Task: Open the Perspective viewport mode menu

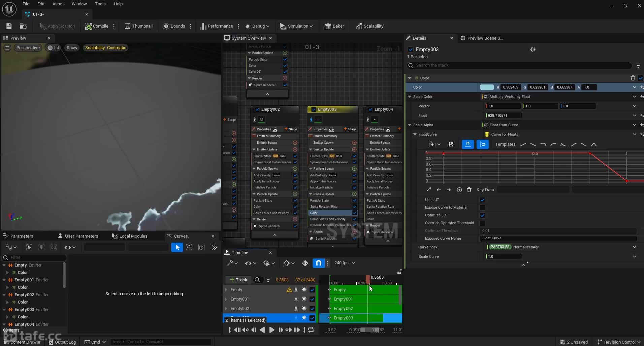Action: 28,48
